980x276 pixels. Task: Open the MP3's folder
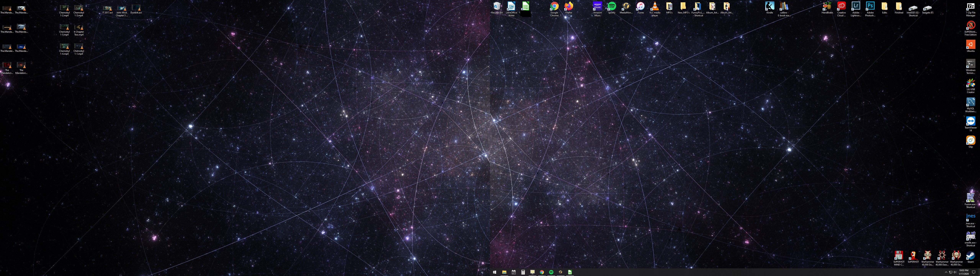[669, 8]
